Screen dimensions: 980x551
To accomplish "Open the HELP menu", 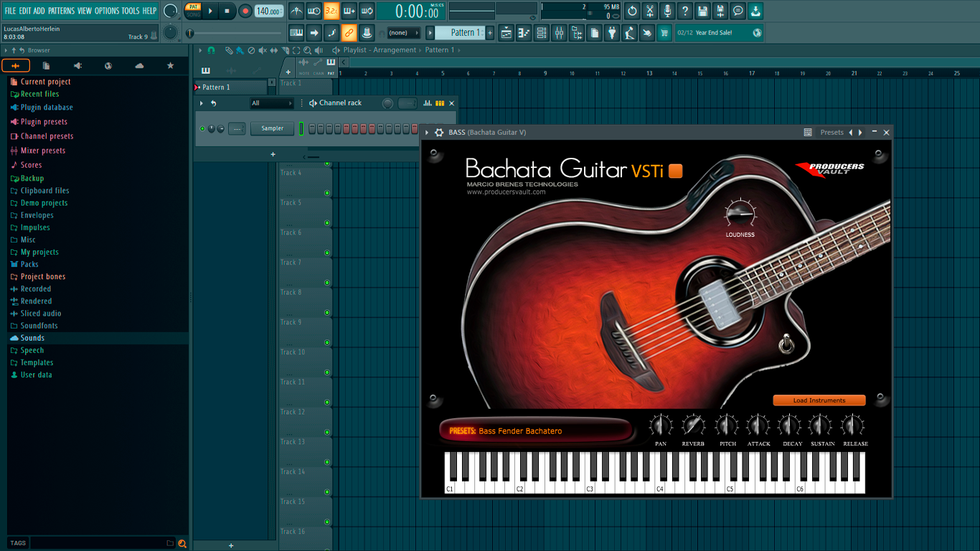I will pos(149,11).
